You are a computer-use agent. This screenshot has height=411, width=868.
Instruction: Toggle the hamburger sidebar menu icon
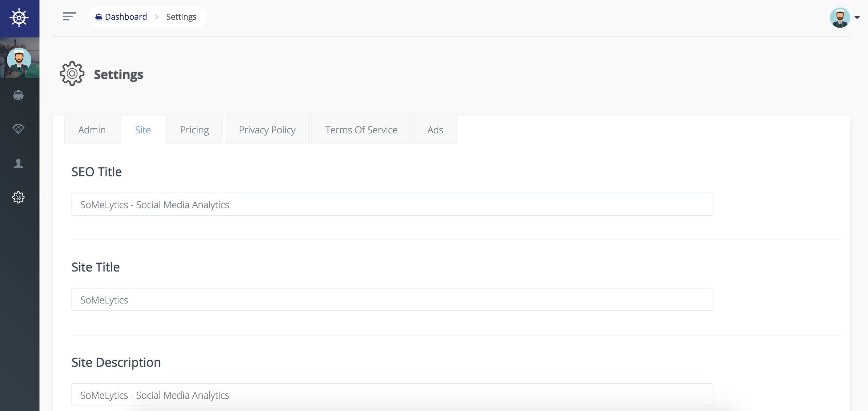click(x=69, y=16)
